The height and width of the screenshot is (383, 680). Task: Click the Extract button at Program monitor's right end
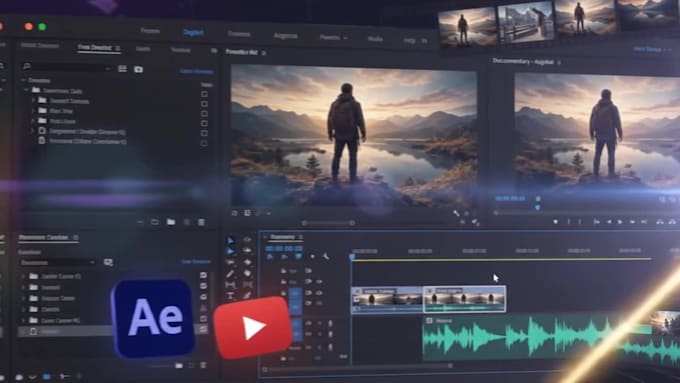pos(672,222)
